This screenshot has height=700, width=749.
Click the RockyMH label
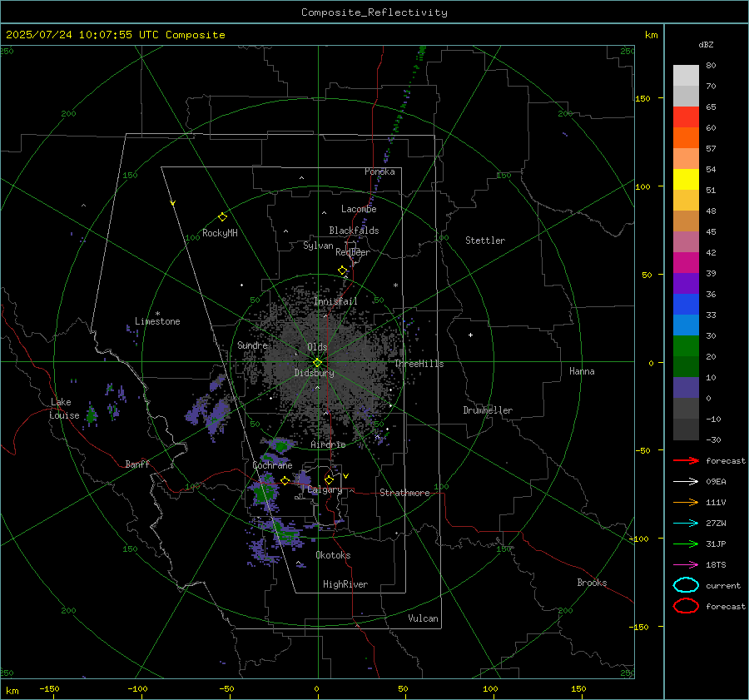220,233
